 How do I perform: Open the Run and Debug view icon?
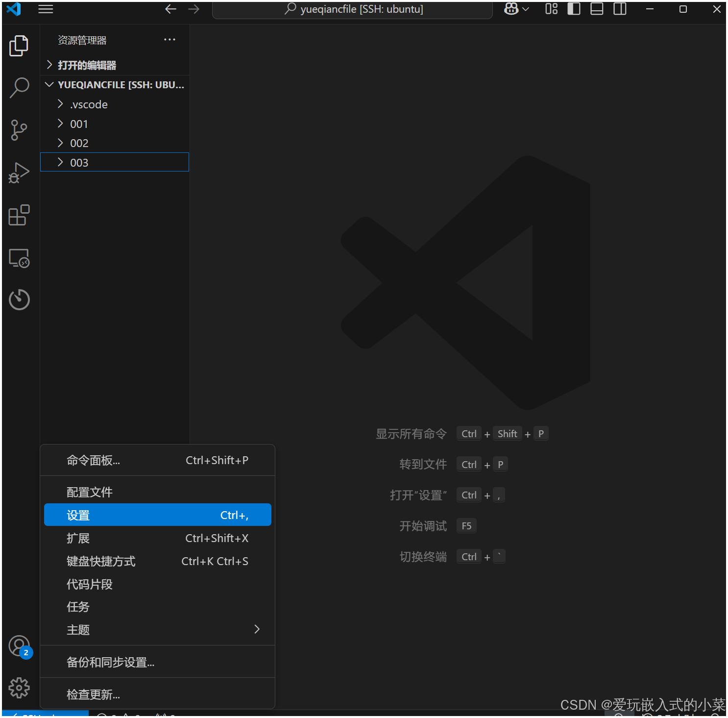coord(19,173)
